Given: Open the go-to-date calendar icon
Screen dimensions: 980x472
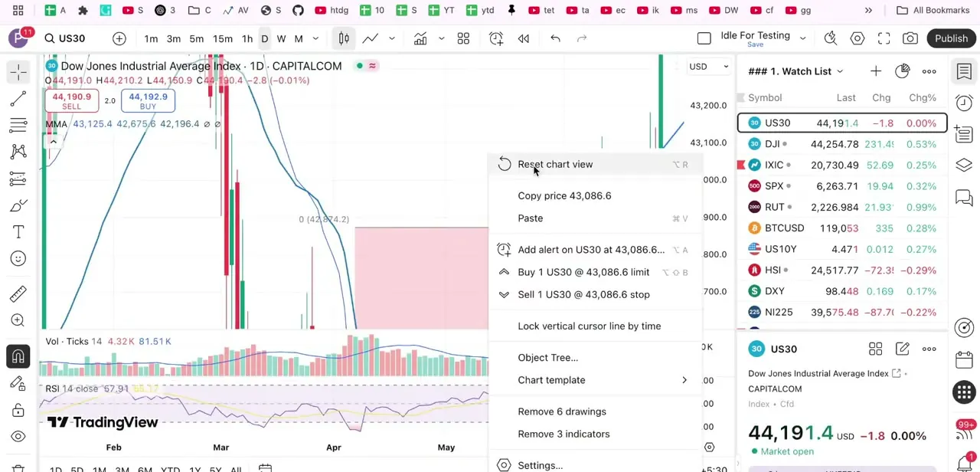Looking at the screenshot, I should click(x=265, y=468).
